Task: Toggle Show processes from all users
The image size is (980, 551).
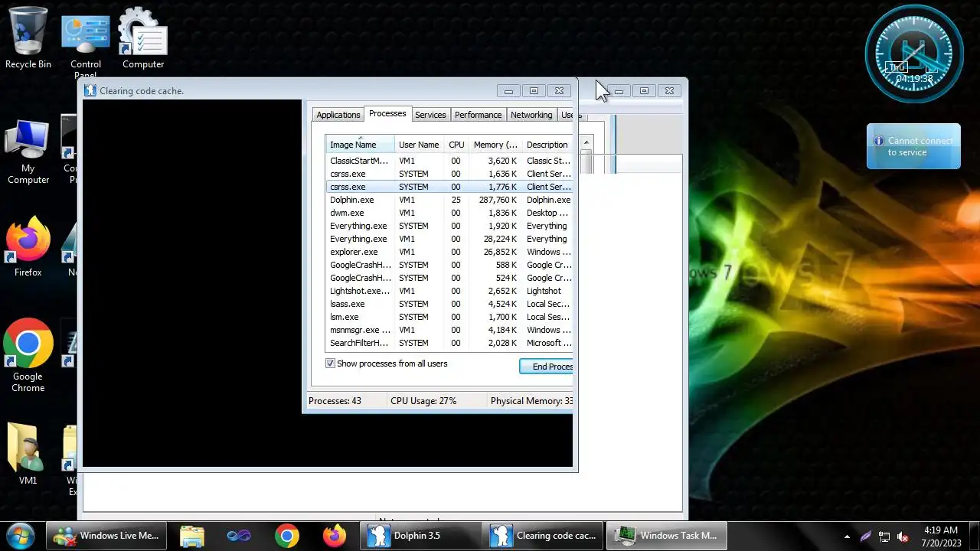Action: tap(330, 364)
